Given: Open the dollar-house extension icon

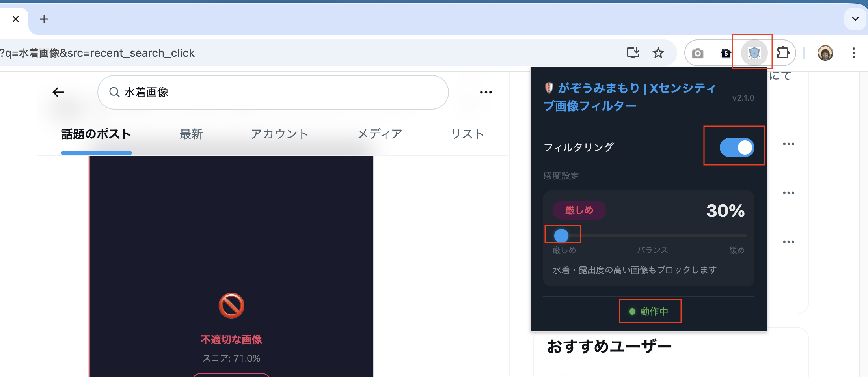Looking at the screenshot, I should pos(726,53).
